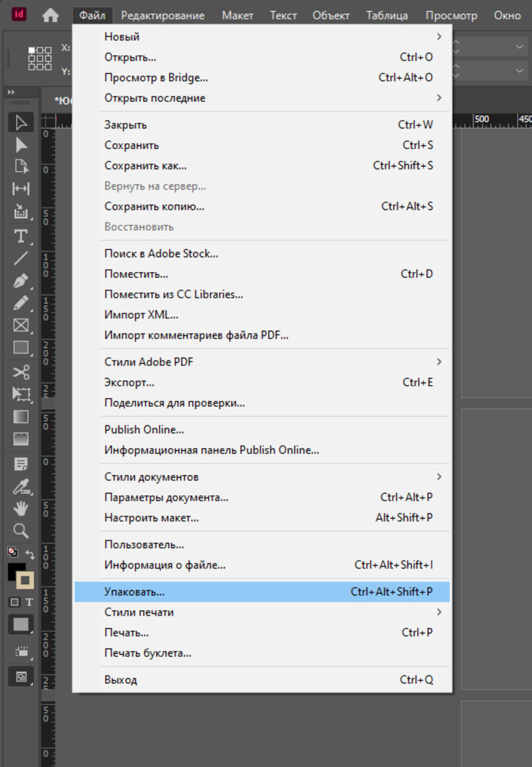Viewport: 532px width, 767px height.
Task: Select the Direct Selection tool
Action: point(21,145)
